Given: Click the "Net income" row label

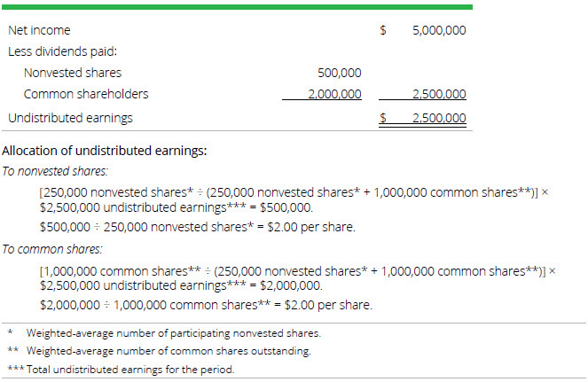Looking at the screenshot, I should pyautogui.click(x=39, y=30).
